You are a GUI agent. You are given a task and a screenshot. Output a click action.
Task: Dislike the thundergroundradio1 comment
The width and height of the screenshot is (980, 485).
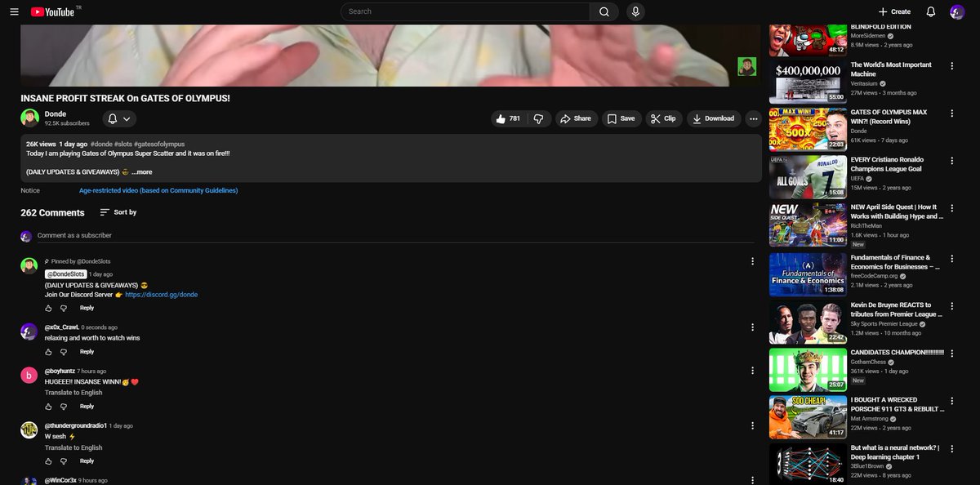[64, 461]
